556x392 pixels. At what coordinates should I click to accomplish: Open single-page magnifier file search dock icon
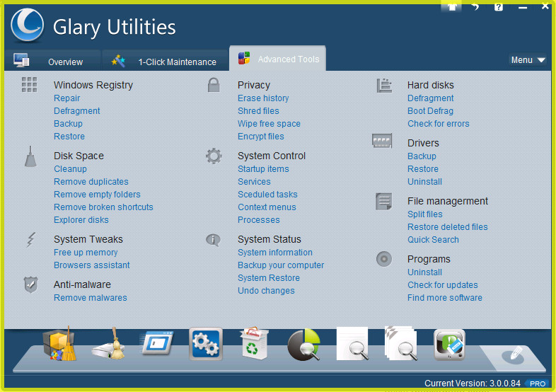(x=352, y=344)
